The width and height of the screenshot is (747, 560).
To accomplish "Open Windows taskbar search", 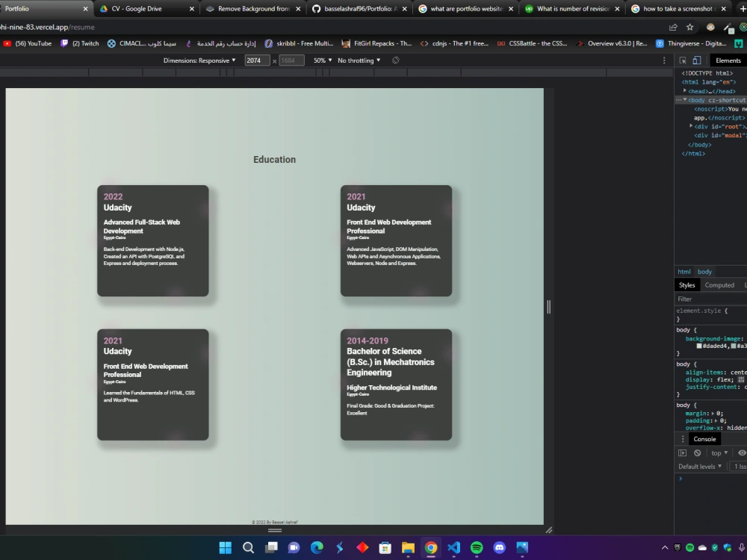I will [x=248, y=547].
